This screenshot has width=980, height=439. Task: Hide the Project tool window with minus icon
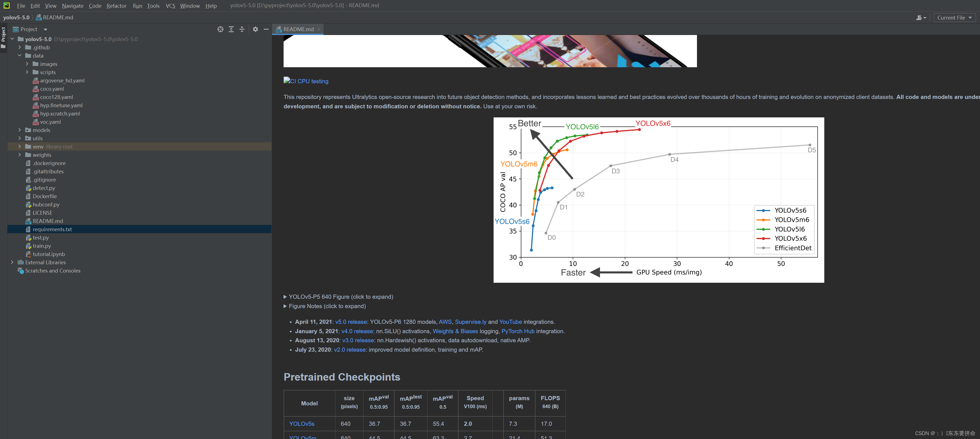[x=266, y=29]
